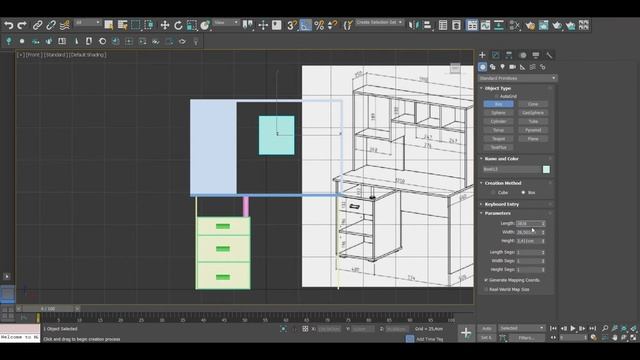The image size is (640, 360).
Task: Click the Sphere primitive button
Action: coord(498,113)
